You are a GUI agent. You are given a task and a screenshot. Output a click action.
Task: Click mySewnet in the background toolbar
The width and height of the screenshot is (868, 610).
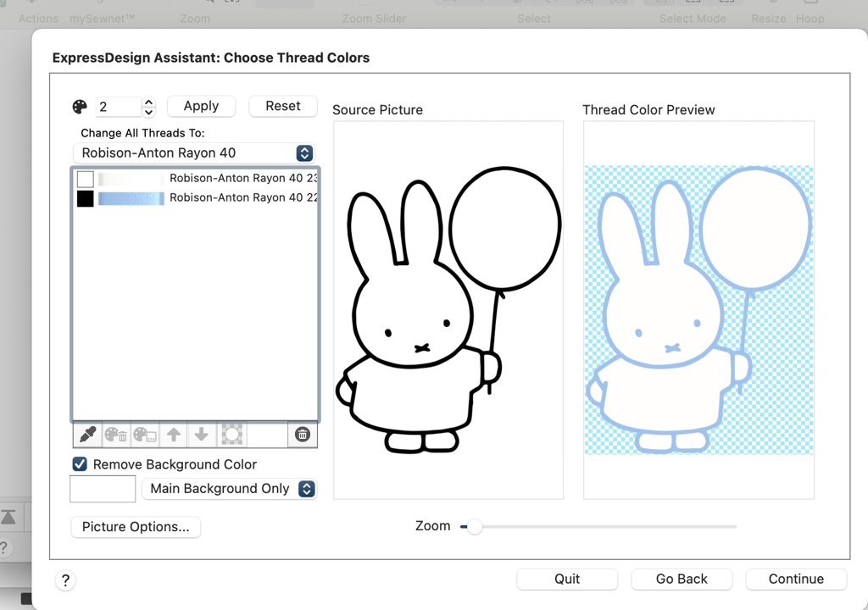[103, 19]
